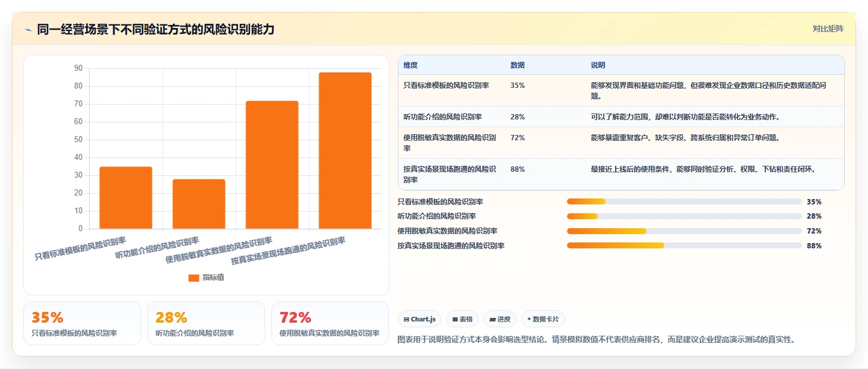The image size is (868, 369).
Task: Click the 88% progress bar for 按真实场景现场跑通
Action: point(685,245)
